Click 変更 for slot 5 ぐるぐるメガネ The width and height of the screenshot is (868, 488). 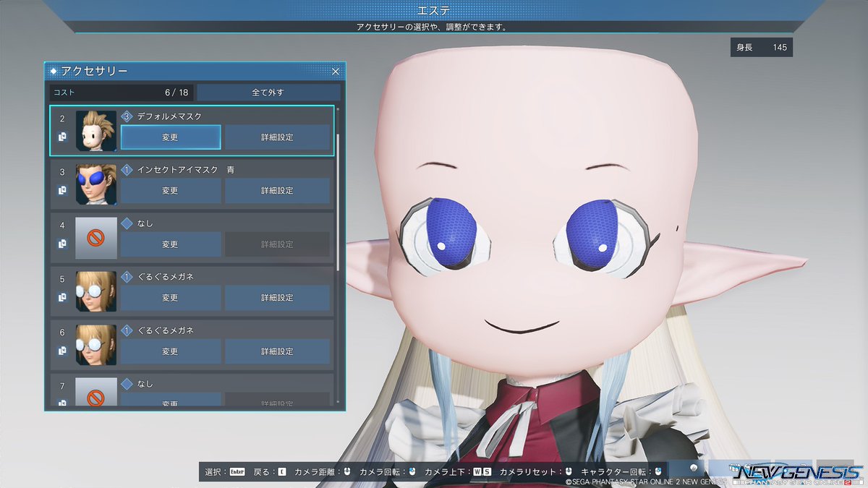pos(170,298)
